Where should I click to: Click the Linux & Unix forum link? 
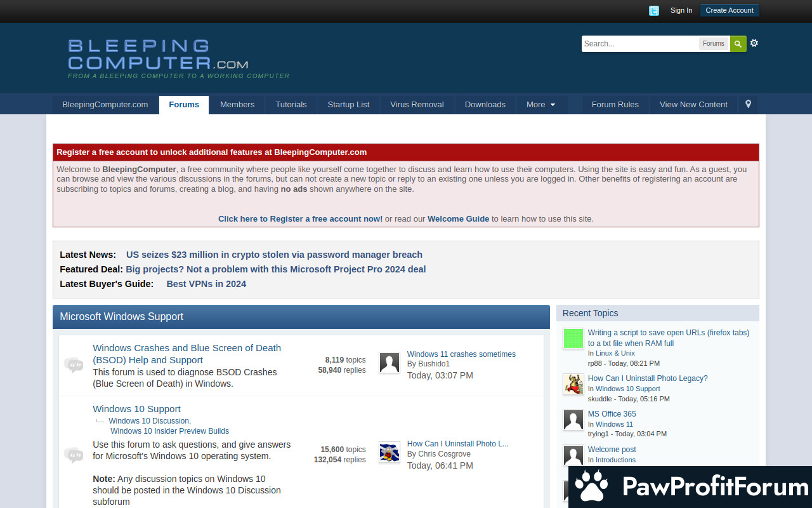(x=615, y=353)
